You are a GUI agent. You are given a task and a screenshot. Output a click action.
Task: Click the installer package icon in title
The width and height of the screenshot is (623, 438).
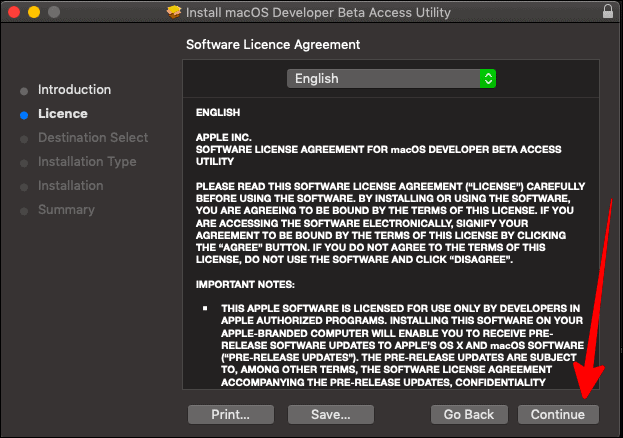point(174,12)
